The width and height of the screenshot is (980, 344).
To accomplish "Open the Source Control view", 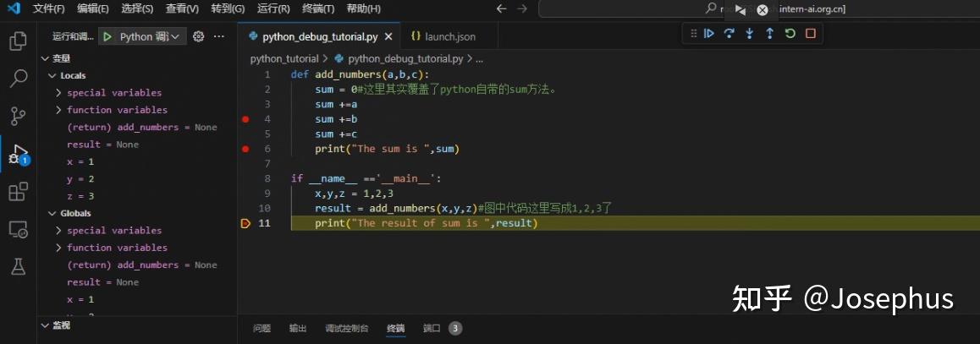I will point(18,116).
